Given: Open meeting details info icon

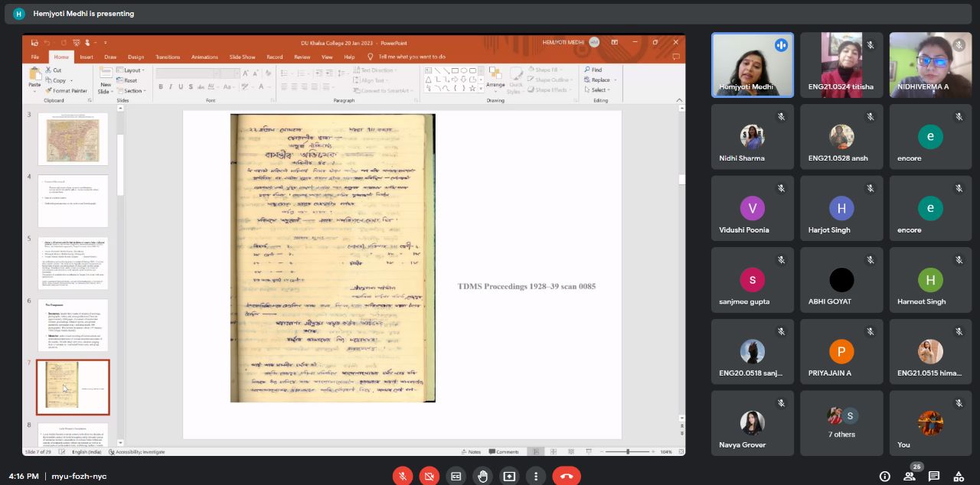Looking at the screenshot, I should (884, 476).
